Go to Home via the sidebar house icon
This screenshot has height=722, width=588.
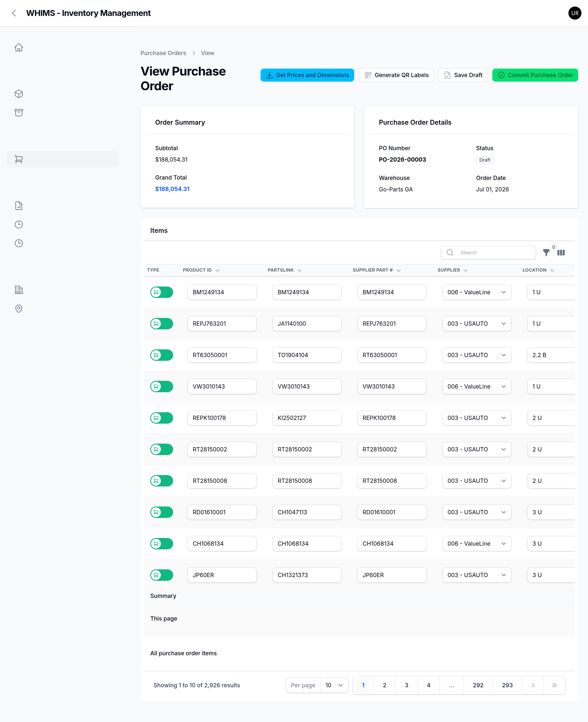point(19,47)
